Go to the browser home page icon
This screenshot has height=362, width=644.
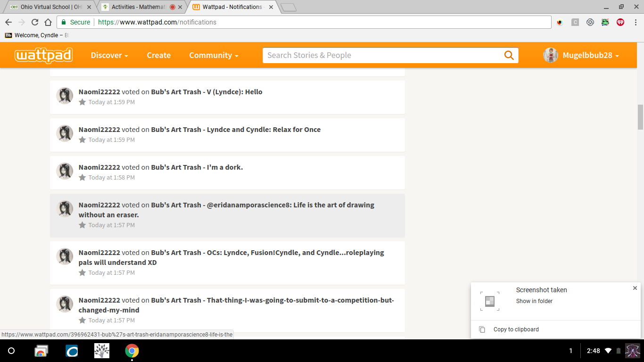(48, 22)
